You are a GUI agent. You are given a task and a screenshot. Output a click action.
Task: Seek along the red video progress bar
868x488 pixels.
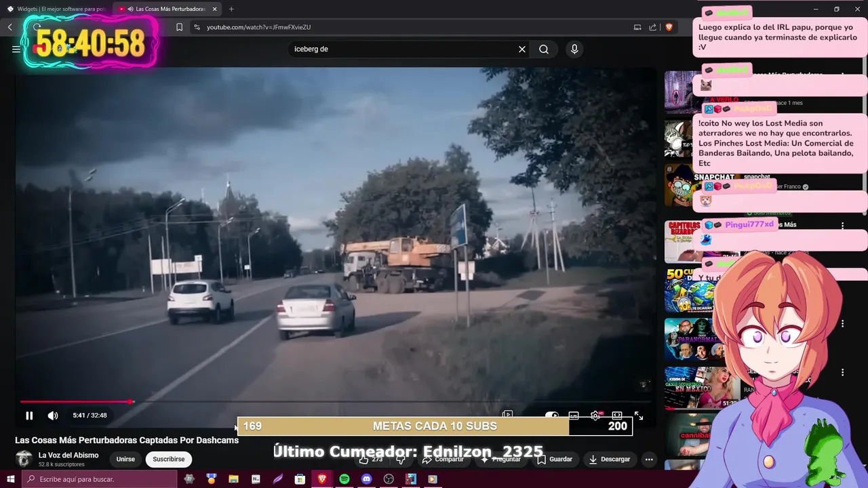pos(336,402)
